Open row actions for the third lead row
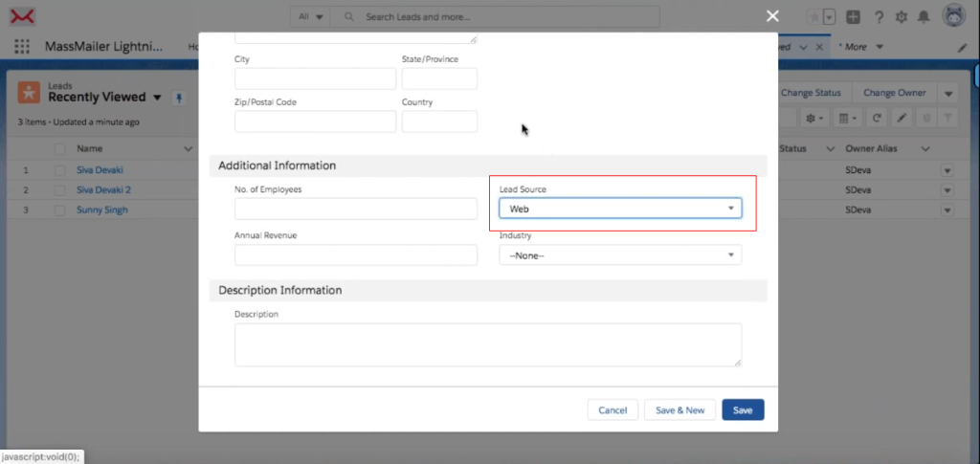 click(x=947, y=210)
